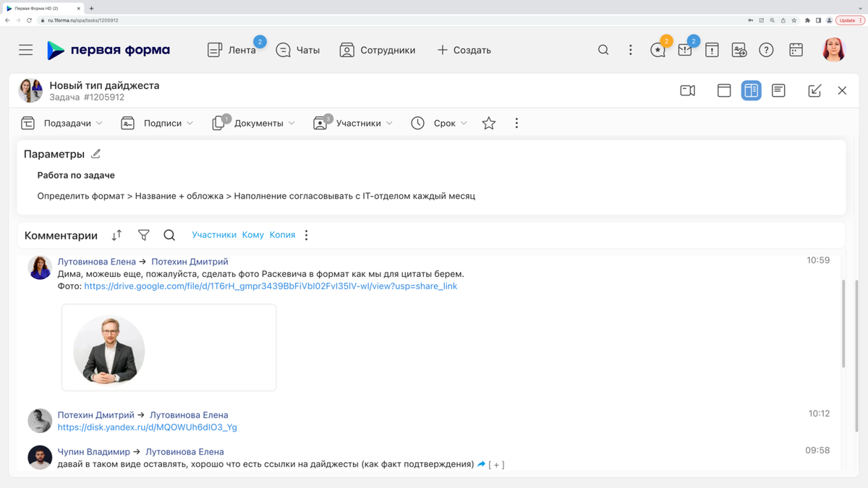Viewport: 868px width, 488px height.
Task: Open starred chat notifications with orange badge
Action: pos(658,48)
